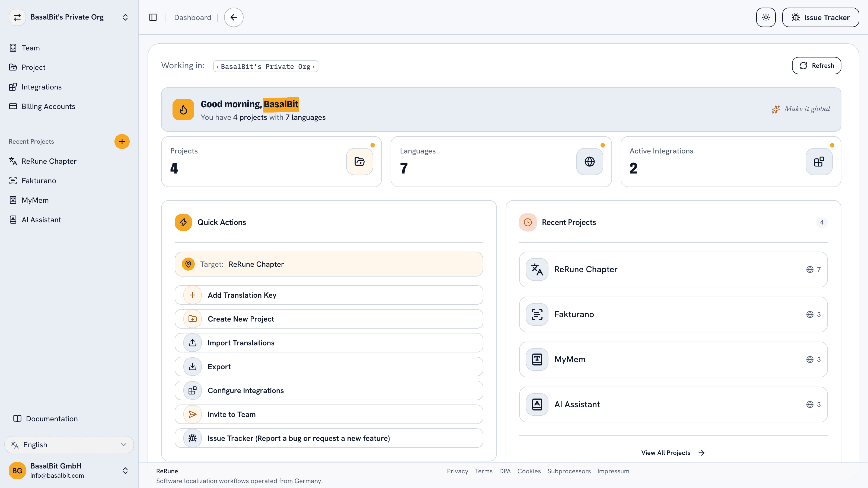The image size is (868, 488).
Task: Select AI Assistant in sidebar recent projects
Action: pos(69,220)
